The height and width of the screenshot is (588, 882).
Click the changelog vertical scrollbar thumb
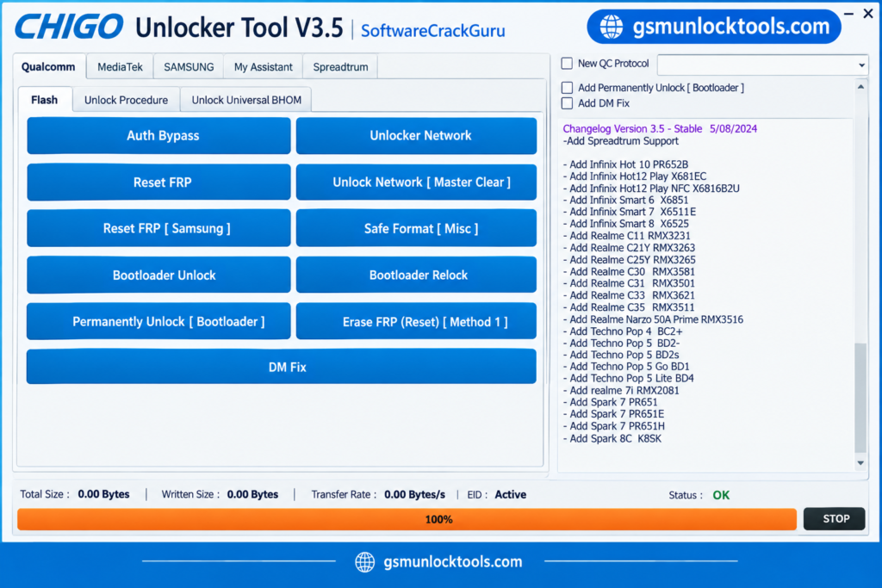pyautogui.click(x=860, y=398)
